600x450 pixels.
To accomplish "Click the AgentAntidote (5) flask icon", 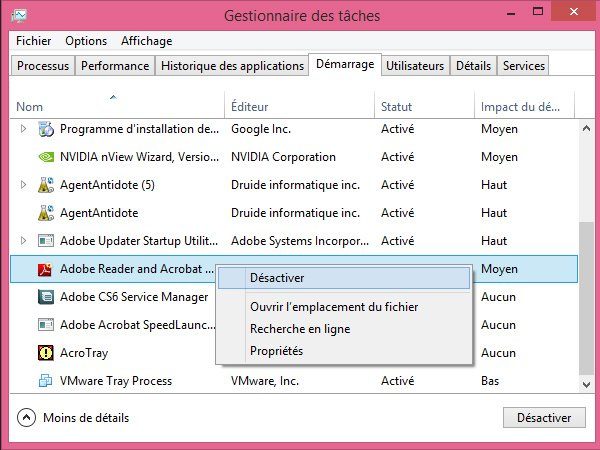I will click(x=46, y=185).
